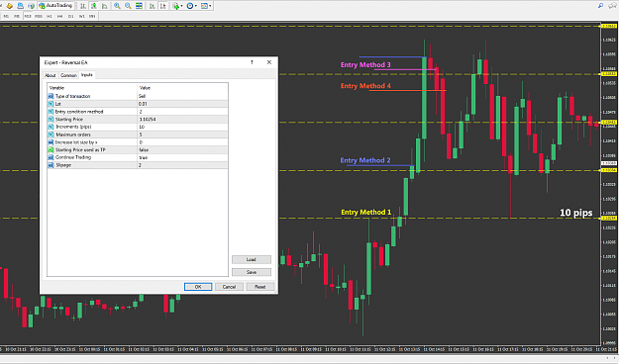Click the 'Increments (pips)' row icon
Viewport: 619px width, 364px height.
pyautogui.click(x=51, y=127)
